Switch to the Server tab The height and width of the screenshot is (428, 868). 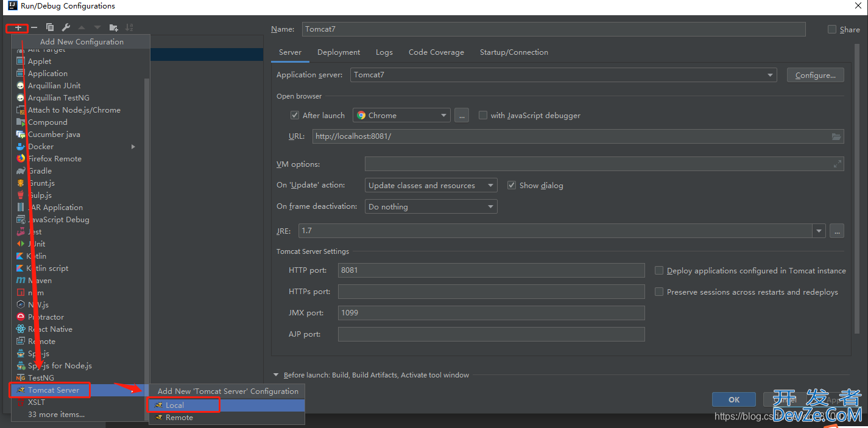[x=290, y=52]
